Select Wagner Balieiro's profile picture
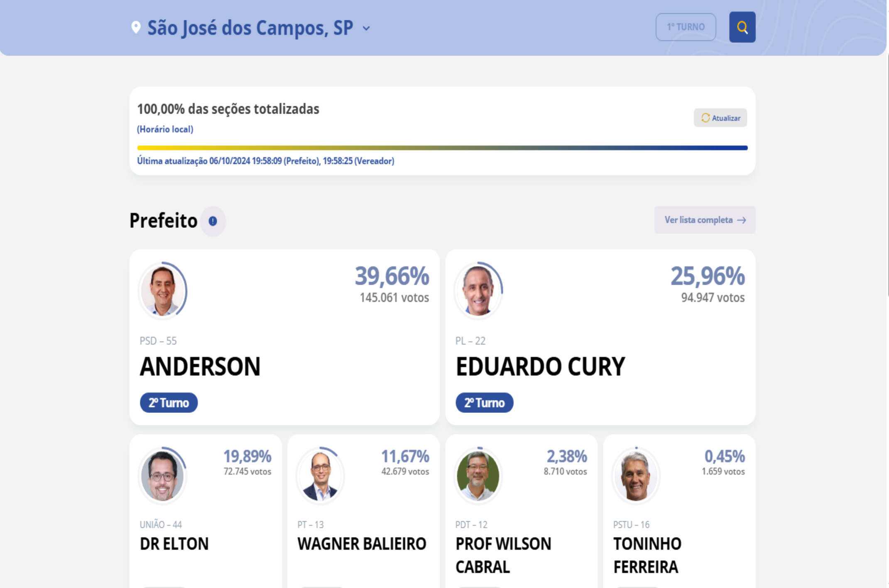Screen dimensions: 889x588 pyautogui.click(x=320, y=475)
